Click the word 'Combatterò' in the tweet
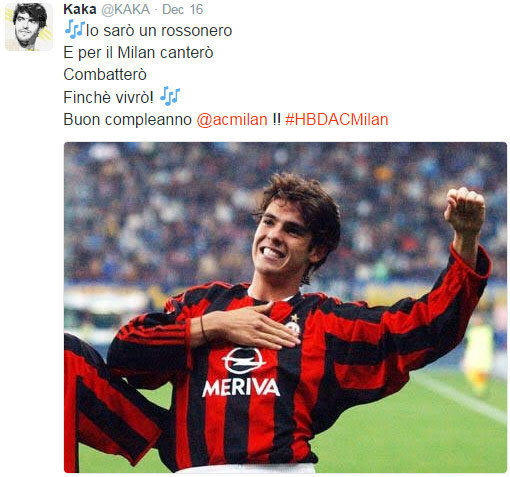This screenshot has width=510, height=477. [105, 74]
